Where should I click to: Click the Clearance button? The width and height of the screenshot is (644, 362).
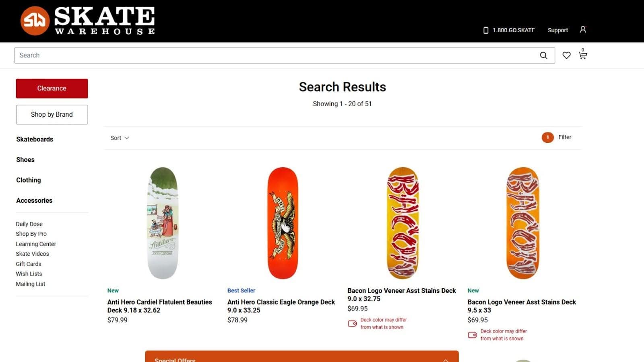52,88
